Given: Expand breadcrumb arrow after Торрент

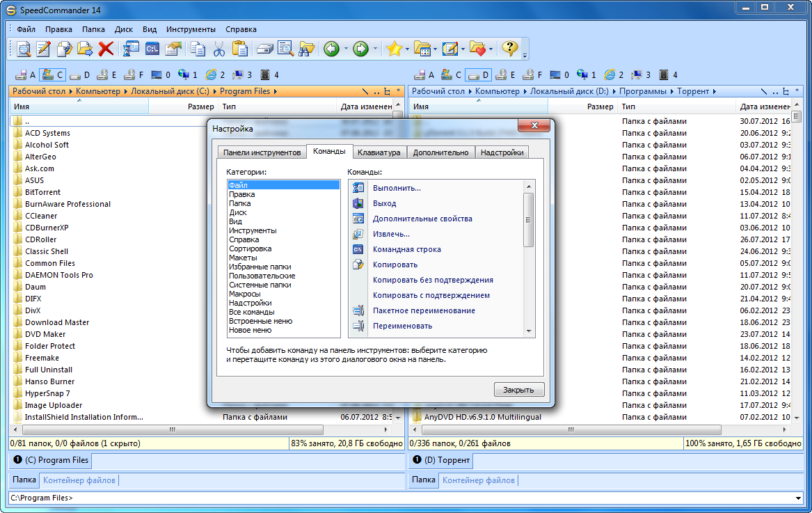Looking at the screenshot, I should tap(714, 91).
